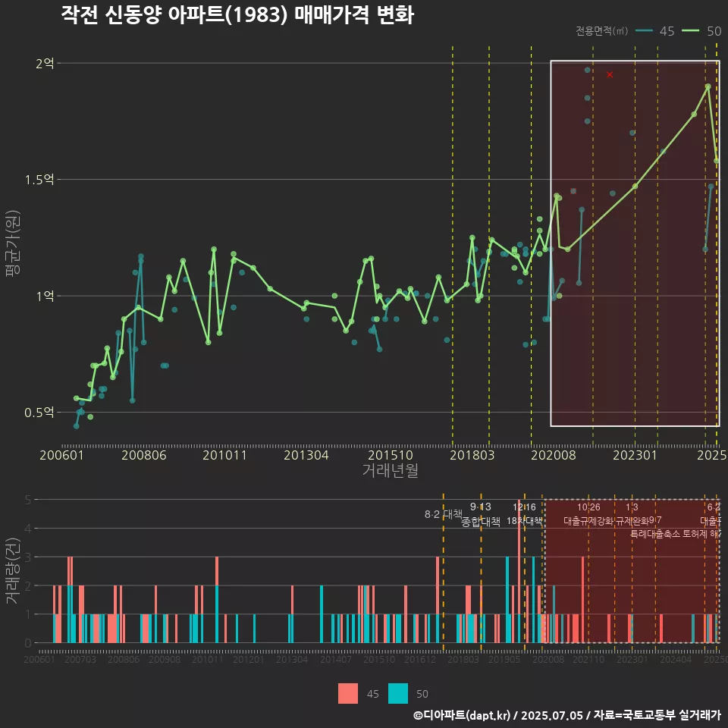This screenshot has width=728, height=728.
Task: Click the '규제완화' annotation label
Action: 632,521
